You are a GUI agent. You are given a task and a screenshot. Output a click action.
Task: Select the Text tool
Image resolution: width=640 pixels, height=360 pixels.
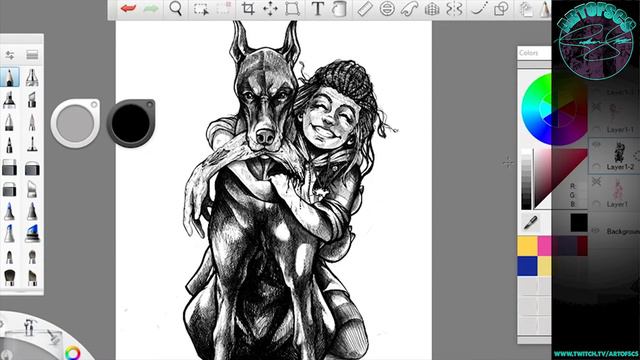pos(317,9)
